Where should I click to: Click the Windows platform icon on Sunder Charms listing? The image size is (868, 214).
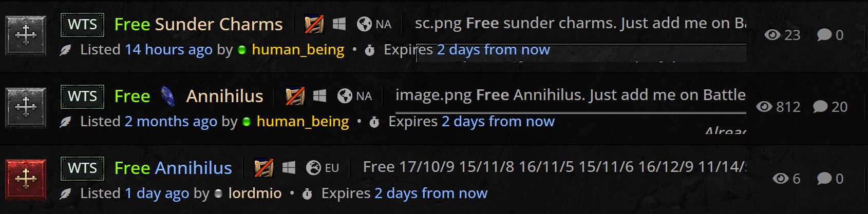point(339,24)
